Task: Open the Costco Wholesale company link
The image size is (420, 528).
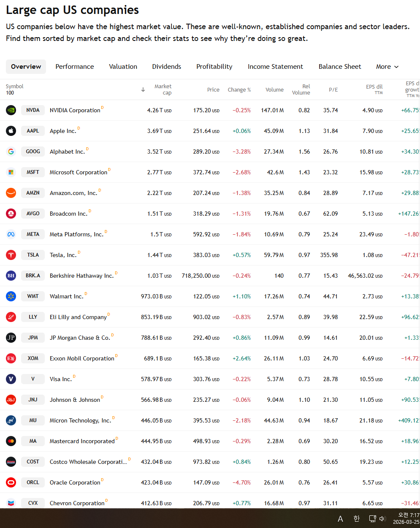Action: tap(88, 462)
